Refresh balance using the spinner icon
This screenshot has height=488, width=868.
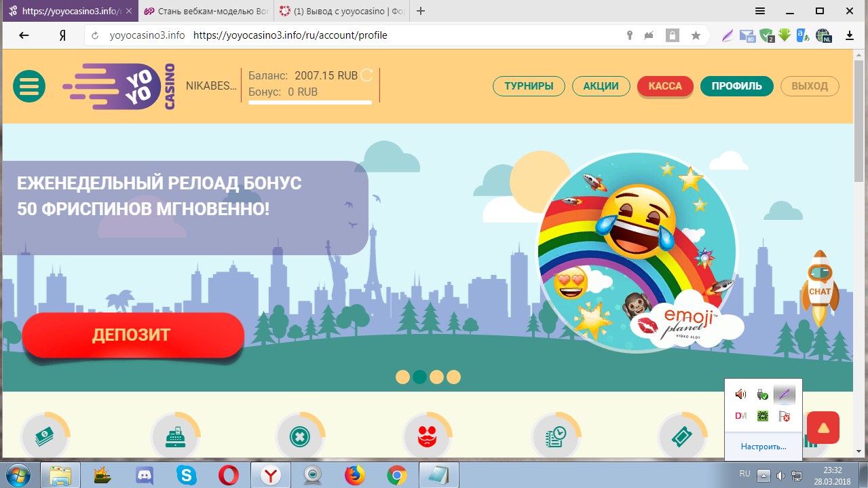366,75
